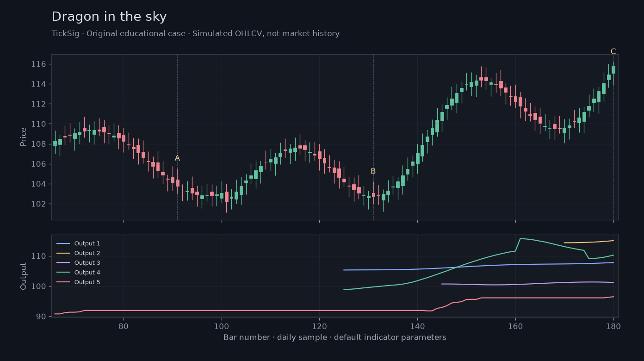Click the 108 price axis tick label

(38, 144)
